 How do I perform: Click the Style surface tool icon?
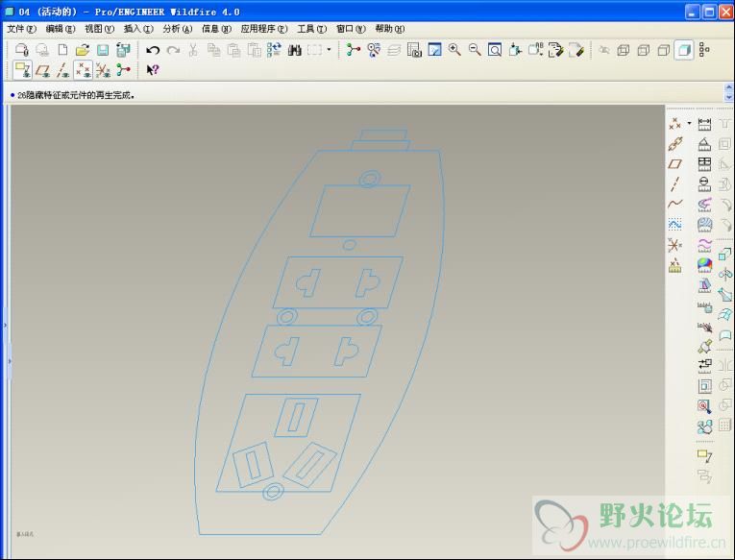724,334
